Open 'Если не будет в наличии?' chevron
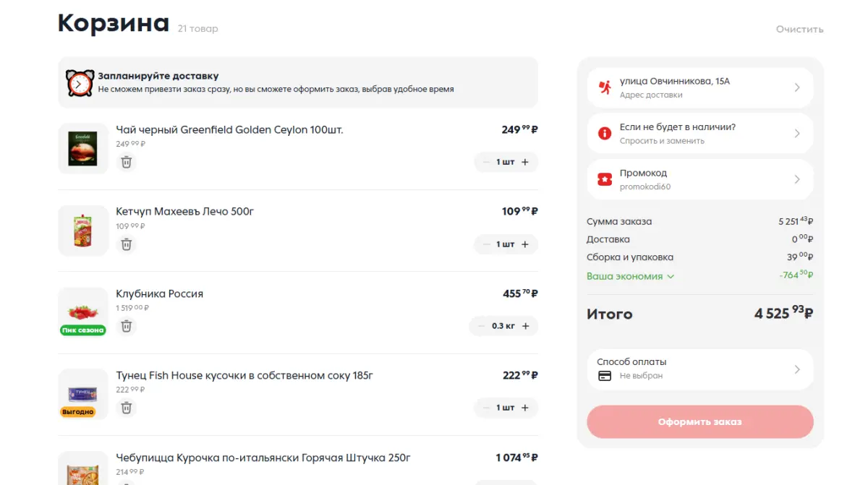 797,134
